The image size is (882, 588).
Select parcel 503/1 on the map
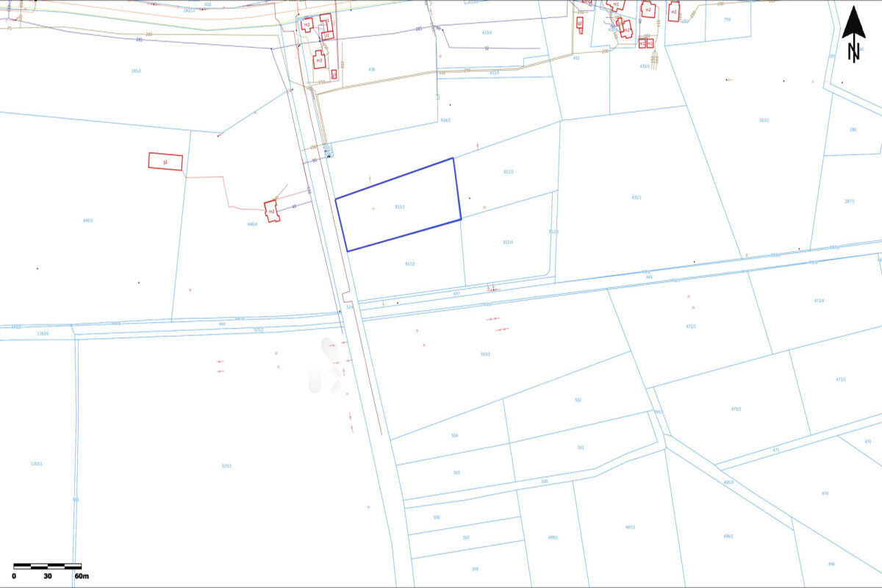[485, 354]
